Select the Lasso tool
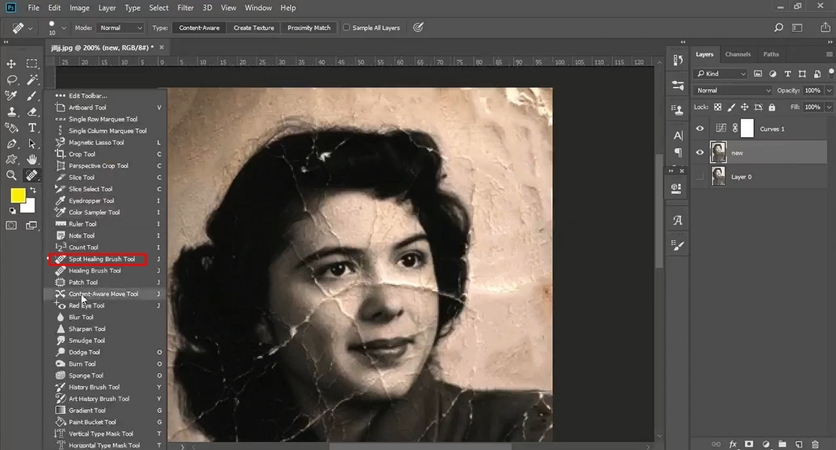 (12, 79)
